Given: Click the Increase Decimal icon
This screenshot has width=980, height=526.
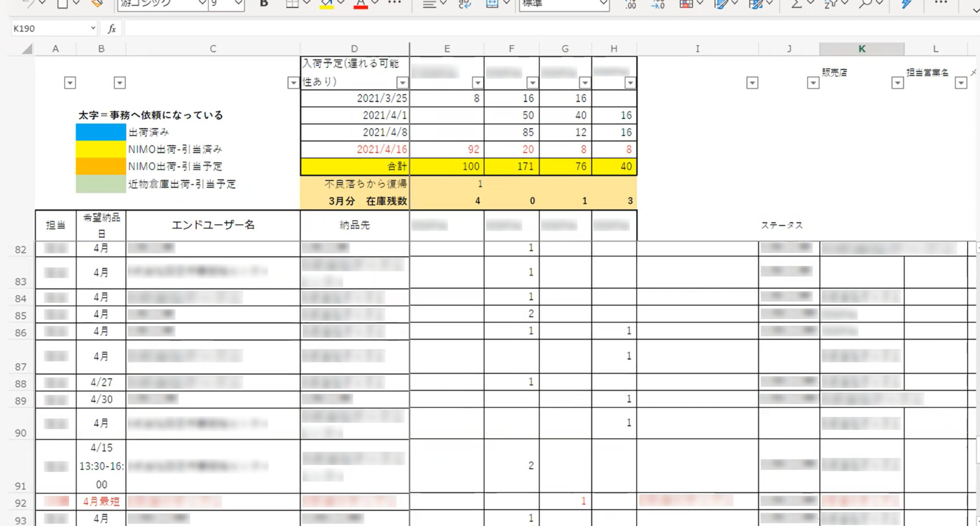Looking at the screenshot, I should coord(631,4).
